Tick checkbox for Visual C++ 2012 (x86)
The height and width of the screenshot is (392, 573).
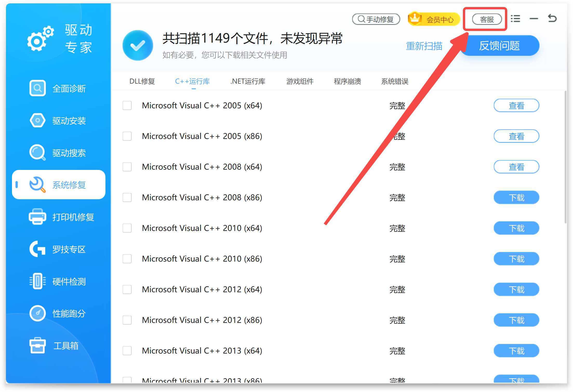pyautogui.click(x=127, y=320)
